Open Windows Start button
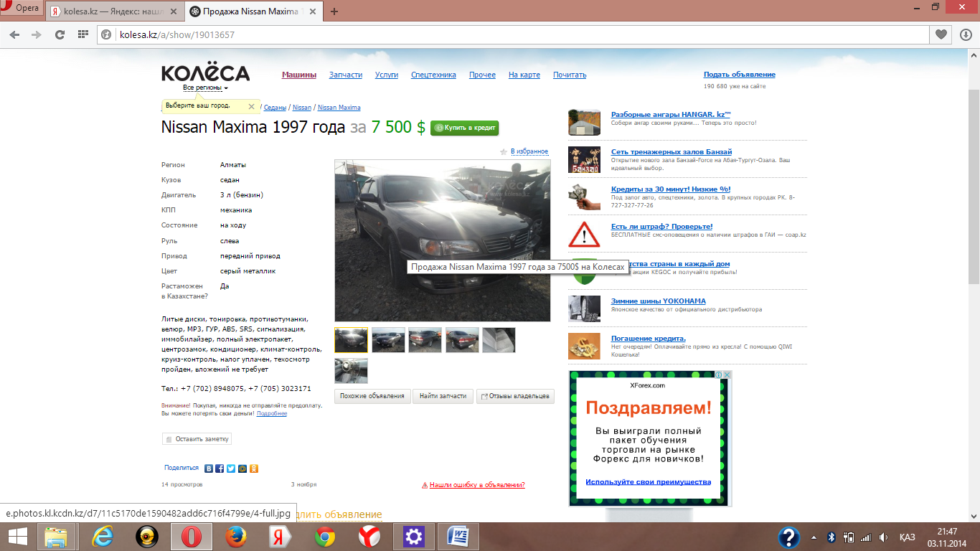Viewport: 980px width, 551px height. 18,537
